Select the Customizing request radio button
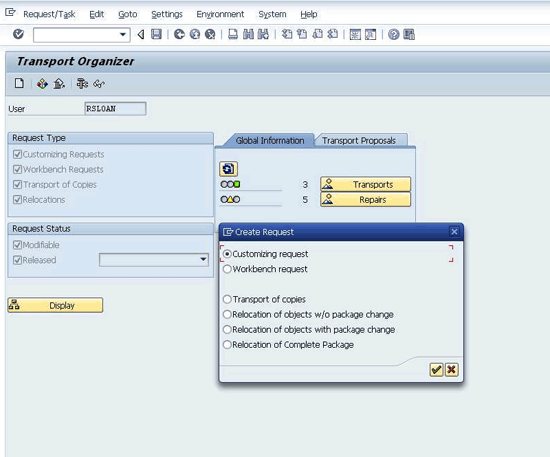550x457 pixels. pos(227,254)
